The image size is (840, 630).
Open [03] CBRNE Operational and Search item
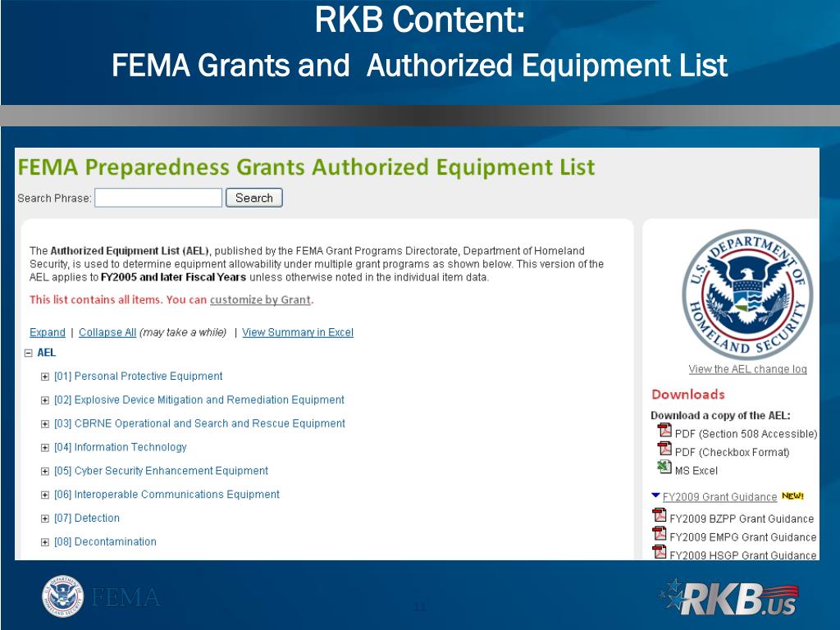[x=199, y=423]
